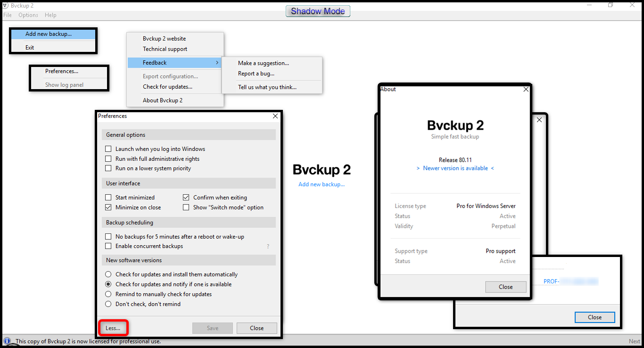This screenshot has width=644, height=348.
Task: Click Newer version is available link
Action: pos(455,168)
